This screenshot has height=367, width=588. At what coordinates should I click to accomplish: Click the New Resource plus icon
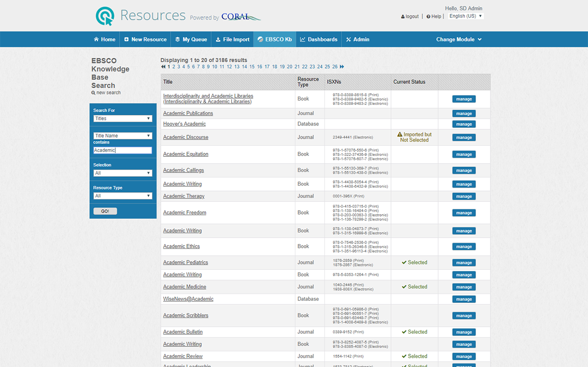pos(126,40)
